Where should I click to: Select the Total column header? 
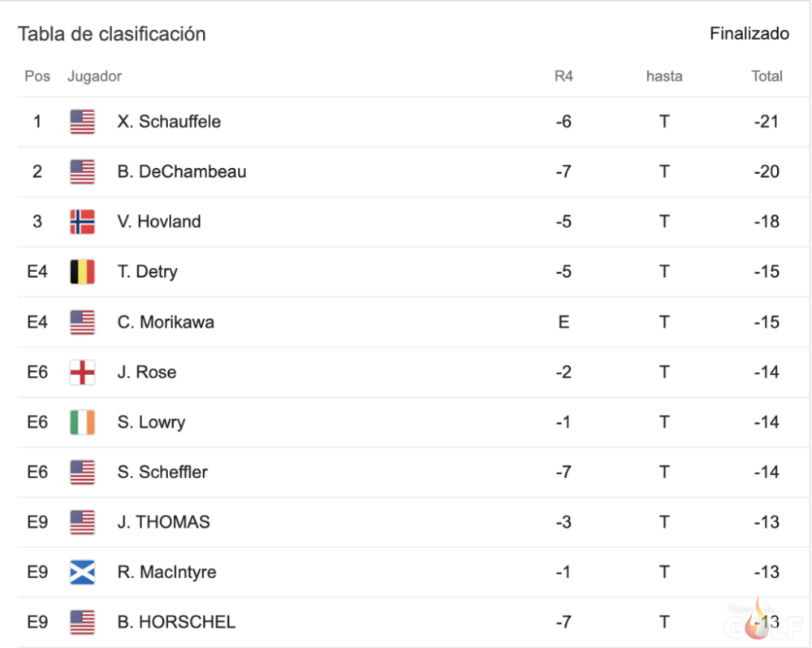click(767, 76)
